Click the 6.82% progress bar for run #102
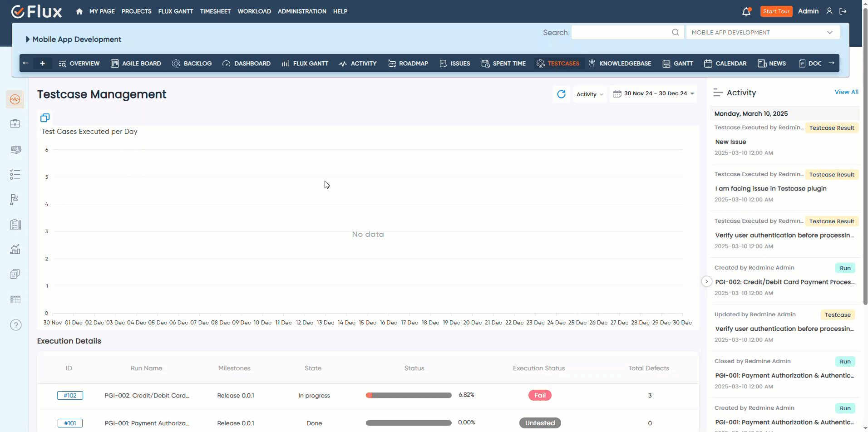The image size is (868, 432). tap(409, 395)
